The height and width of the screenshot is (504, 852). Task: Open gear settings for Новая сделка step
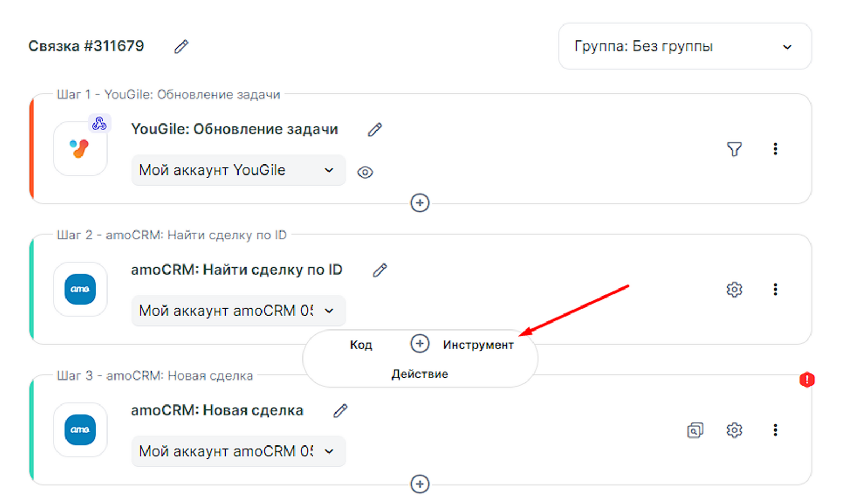pyautogui.click(x=734, y=430)
